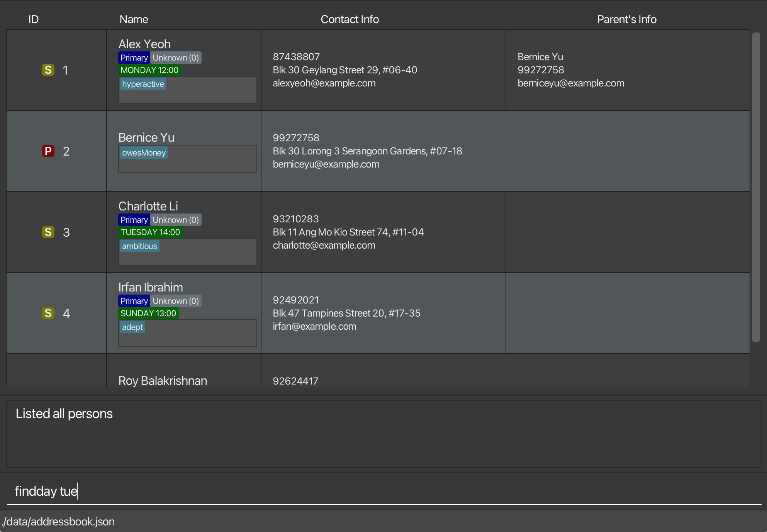
Task: Click the S student badge for Alex Yeoh
Action: [48, 70]
